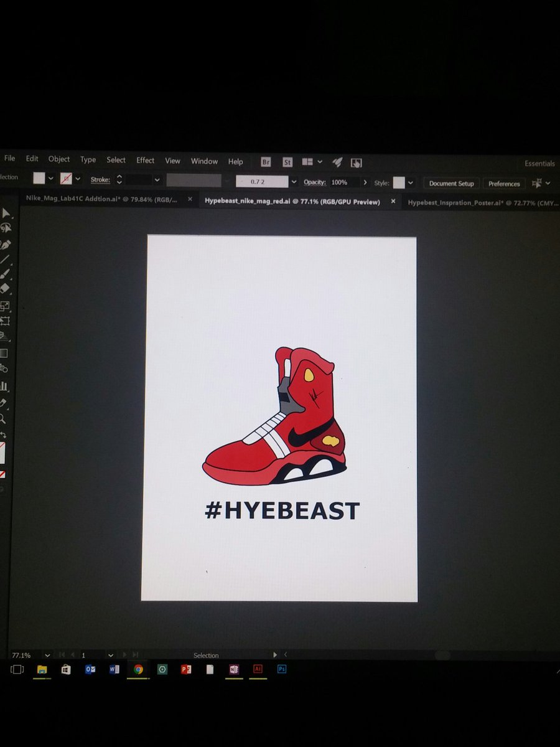This screenshot has height=747, width=560.
Task: Click the Arrange Documents icon
Action: 307,162
